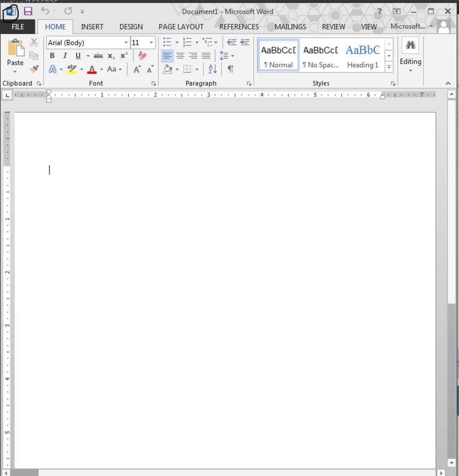
Task: Sort text alphabetically A-Z
Action: 212,69
